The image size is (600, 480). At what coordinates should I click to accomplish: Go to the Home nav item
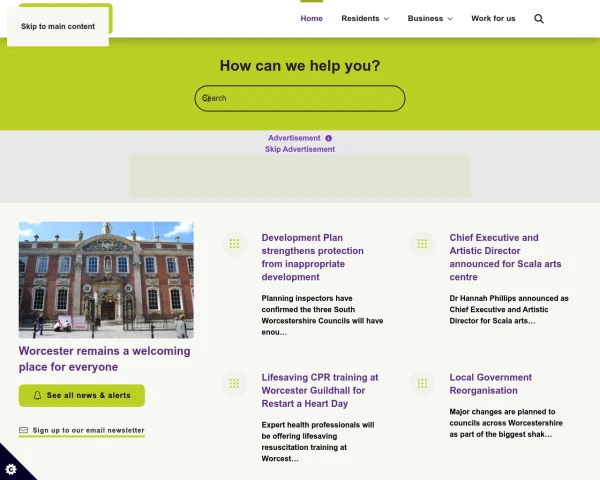311,18
